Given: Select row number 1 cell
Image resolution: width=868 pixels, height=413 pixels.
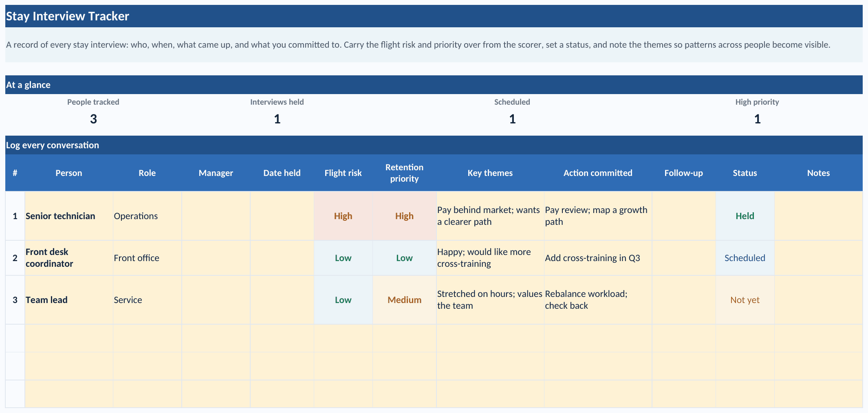Looking at the screenshot, I should (x=15, y=216).
